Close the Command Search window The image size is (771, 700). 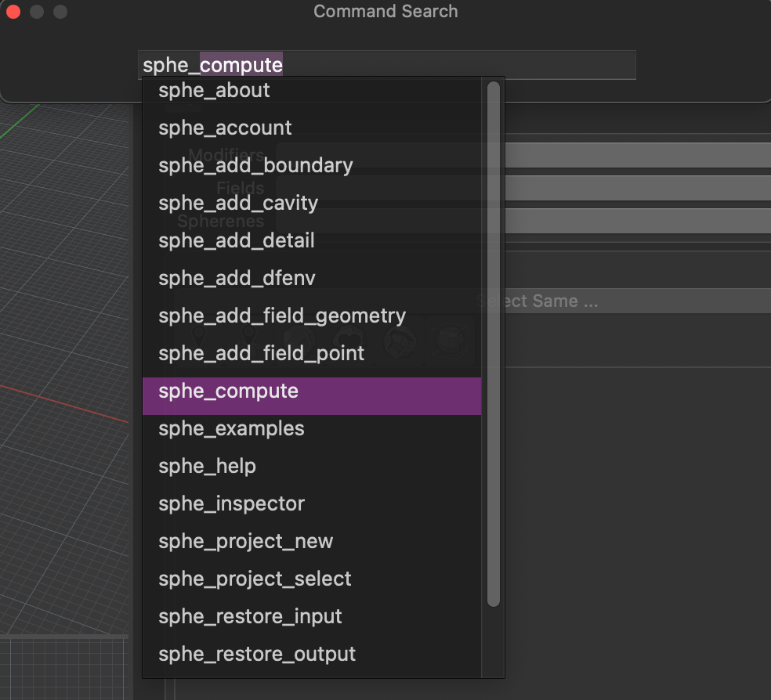point(13,12)
